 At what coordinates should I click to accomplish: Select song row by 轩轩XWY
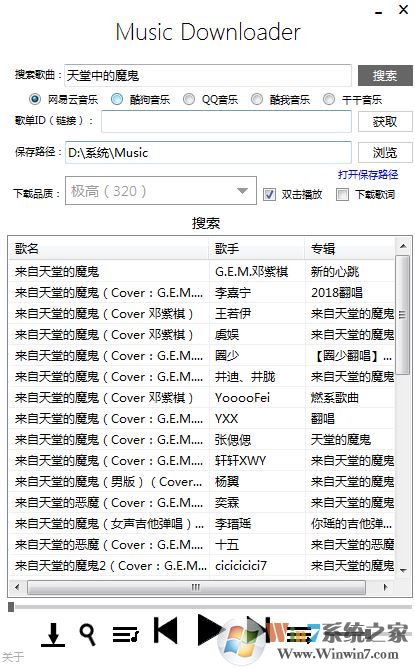coord(202,461)
